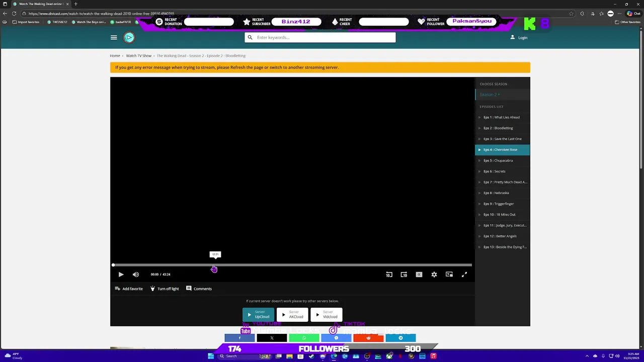Select Eps 4 : Cherokee Rose
This screenshot has width=644, height=362.
[502, 150]
